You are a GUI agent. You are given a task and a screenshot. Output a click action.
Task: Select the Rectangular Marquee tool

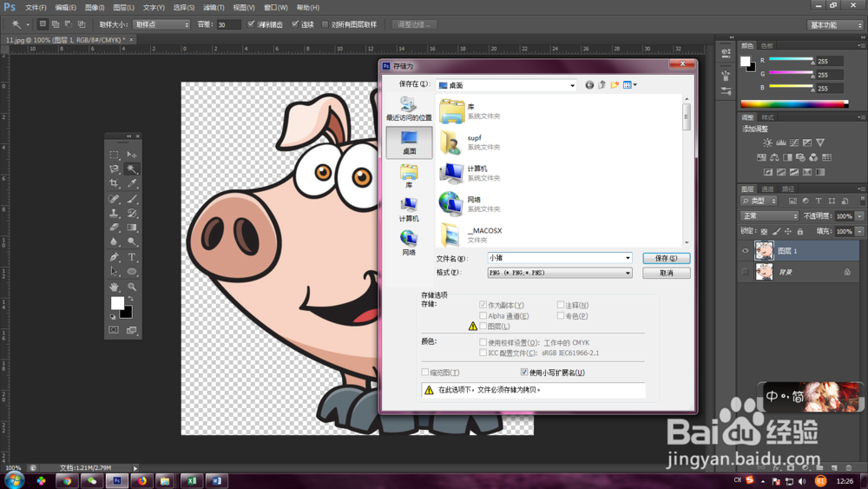pos(114,155)
